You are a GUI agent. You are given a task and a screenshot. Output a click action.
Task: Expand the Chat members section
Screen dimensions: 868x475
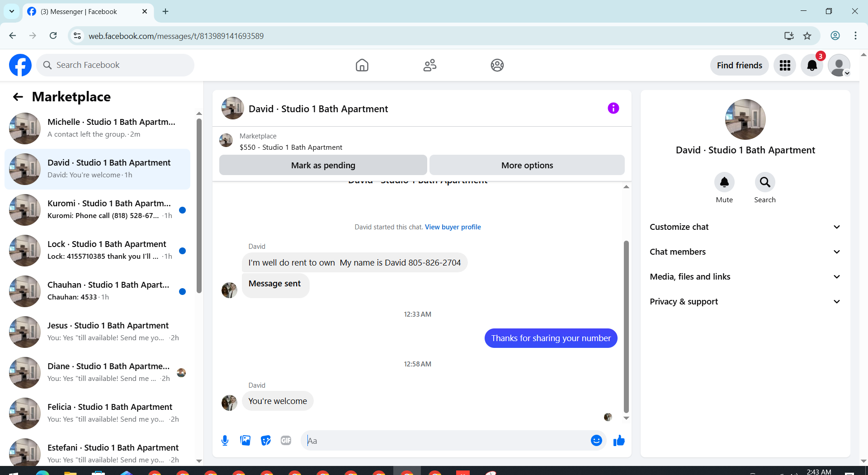745,252
